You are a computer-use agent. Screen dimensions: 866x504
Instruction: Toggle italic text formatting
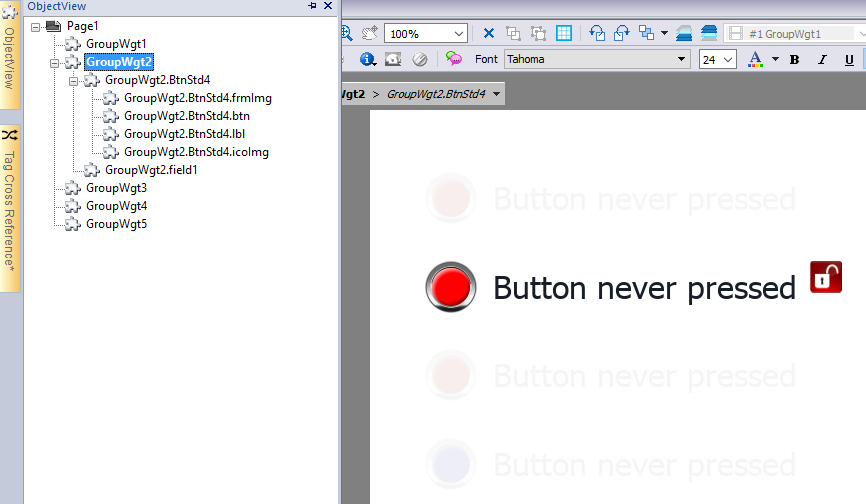coord(822,59)
